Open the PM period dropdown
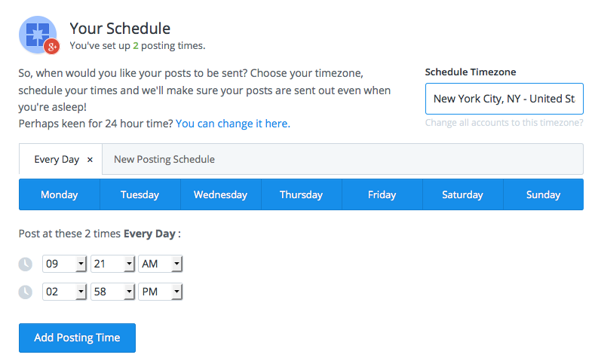Image resolution: width=595 pixels, height=364 pixels. click(161, 292)
